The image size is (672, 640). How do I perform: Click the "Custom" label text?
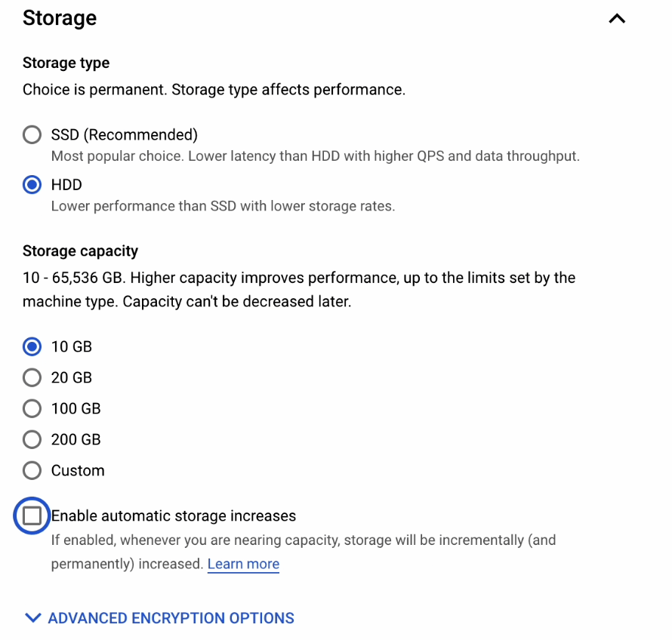point(78,471)
